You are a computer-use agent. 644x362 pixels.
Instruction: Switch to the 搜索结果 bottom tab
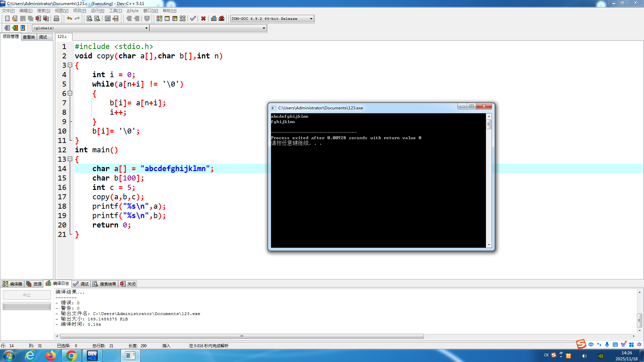(x=105, y=284)
